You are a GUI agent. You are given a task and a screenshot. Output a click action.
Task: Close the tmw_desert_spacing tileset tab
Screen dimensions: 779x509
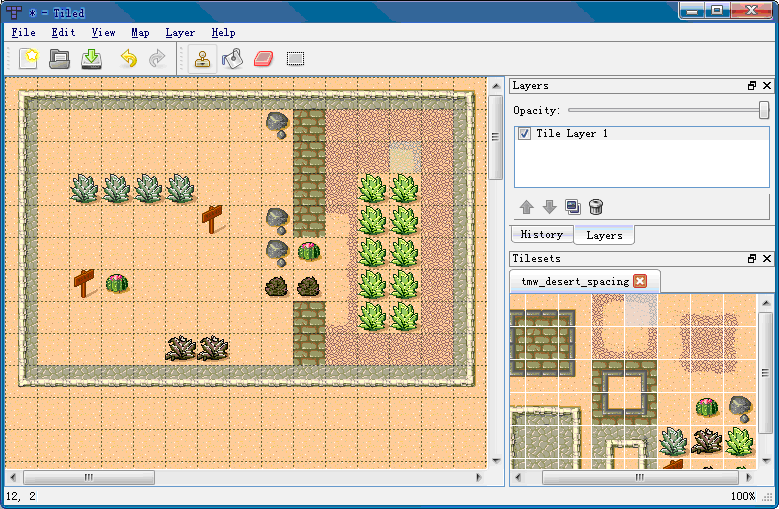coord(640,281)
